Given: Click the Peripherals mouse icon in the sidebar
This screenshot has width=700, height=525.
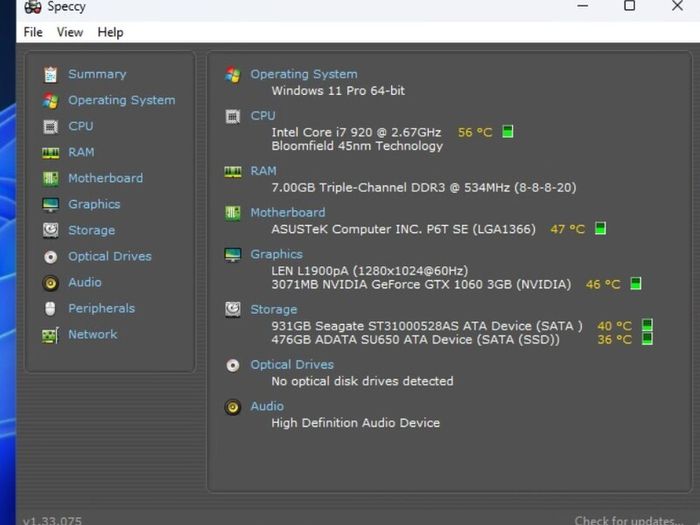Looking at the screenshot, I should pyautogui.click(x=50, y=308).
